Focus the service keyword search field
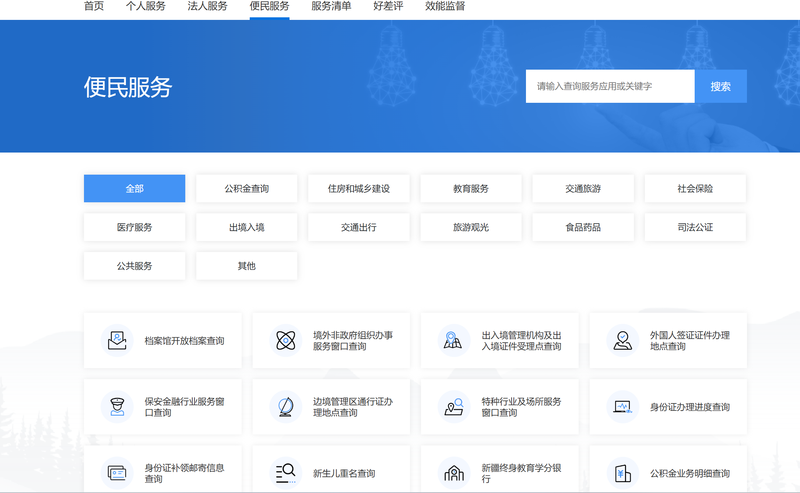Image resolution: width=800 pixels, height=493 pixels. point(610,86)
